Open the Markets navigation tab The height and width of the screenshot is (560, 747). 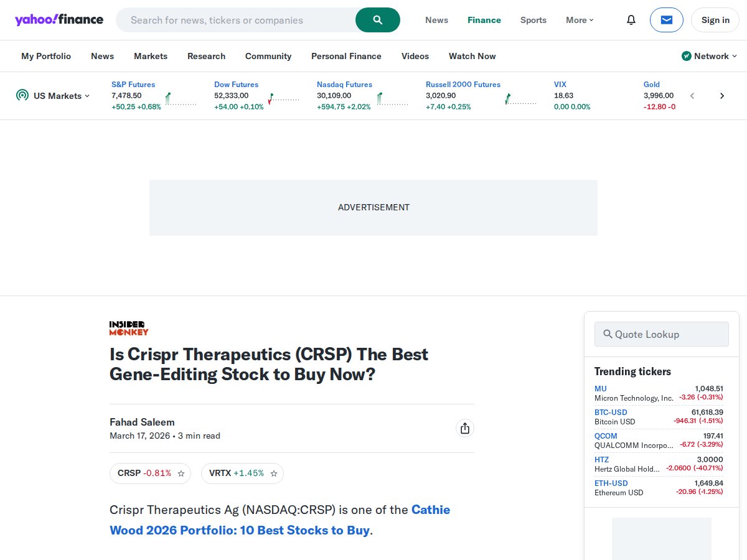(x=151, y=56)
